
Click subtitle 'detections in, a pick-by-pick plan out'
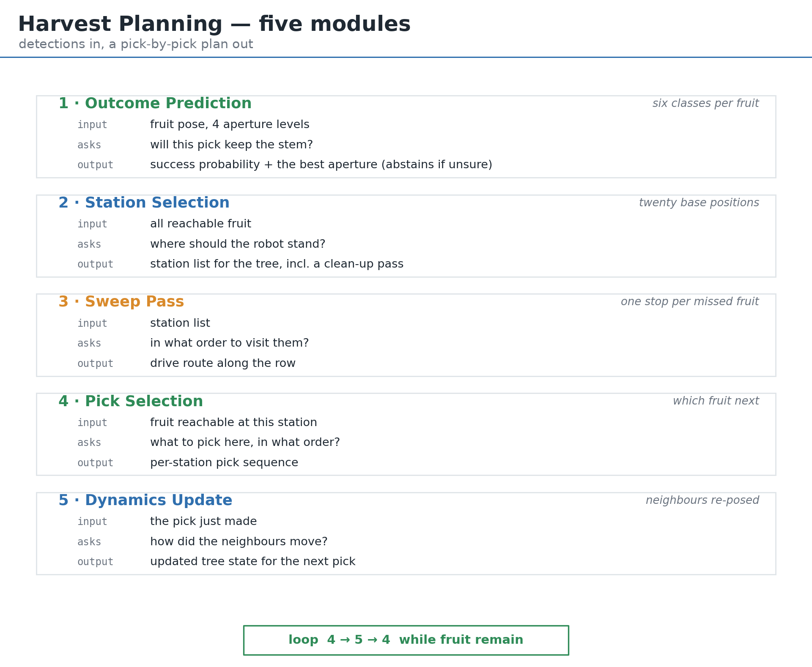pos(136,44)
